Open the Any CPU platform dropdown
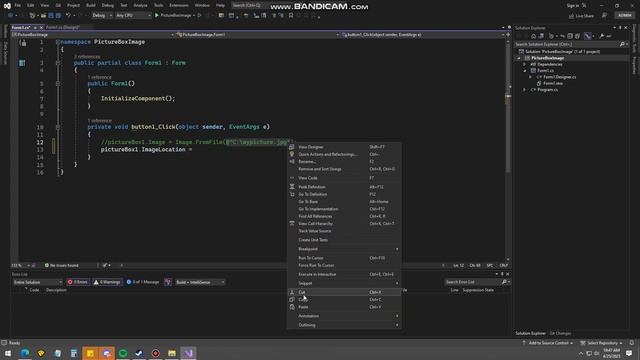The image size is (640, 360). (133, 16)
